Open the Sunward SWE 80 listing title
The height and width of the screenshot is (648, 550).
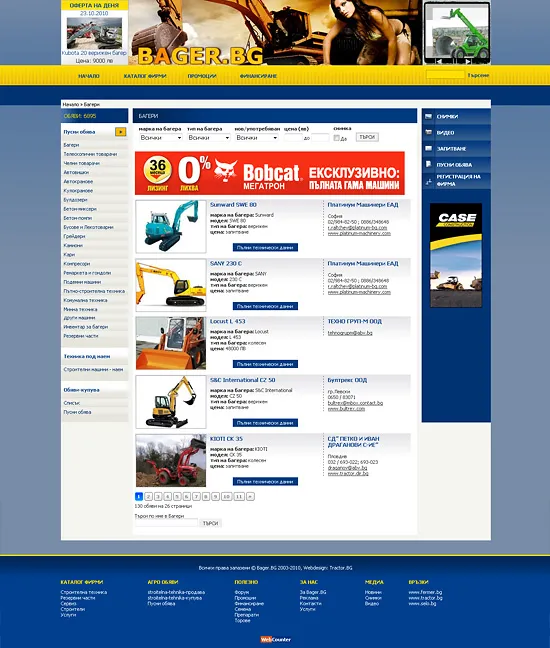233,205
